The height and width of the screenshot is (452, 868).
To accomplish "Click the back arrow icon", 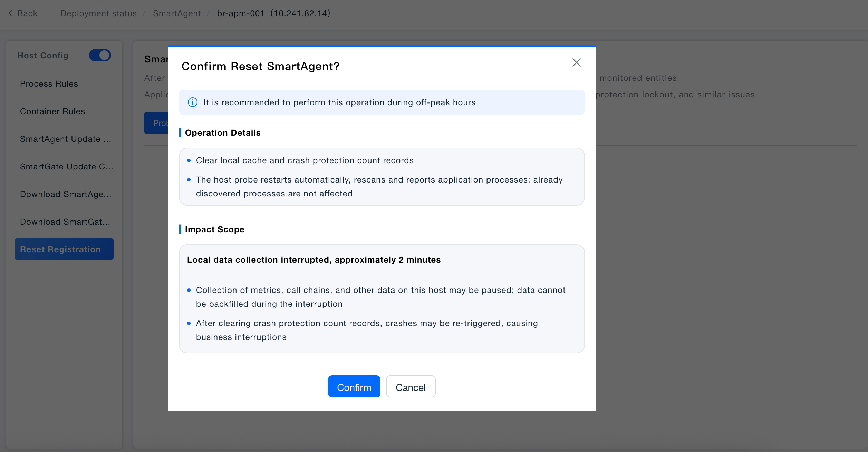I will (11, 13).
